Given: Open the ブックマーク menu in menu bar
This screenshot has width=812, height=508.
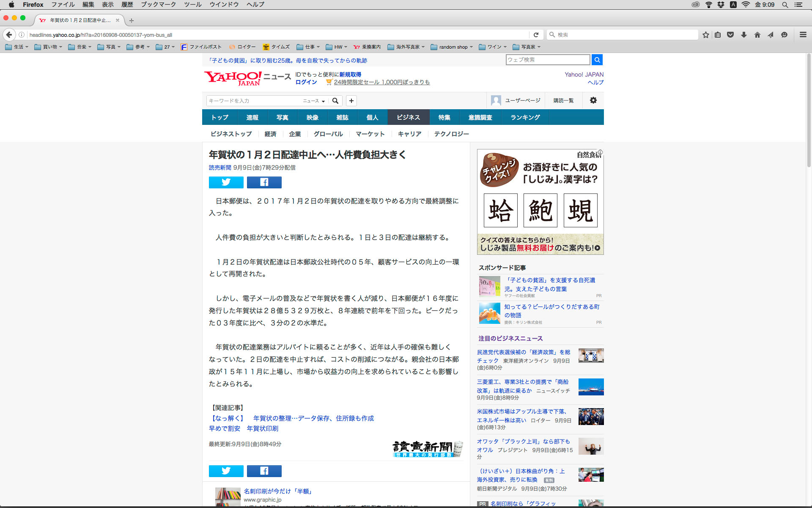Looking at the screenshot, I should (x=158, y=5).
